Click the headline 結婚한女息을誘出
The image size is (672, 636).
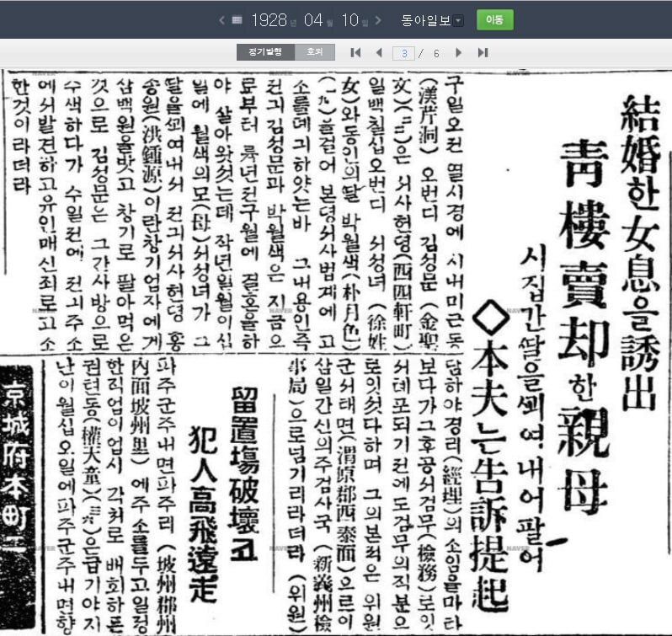tap(637, 253)
